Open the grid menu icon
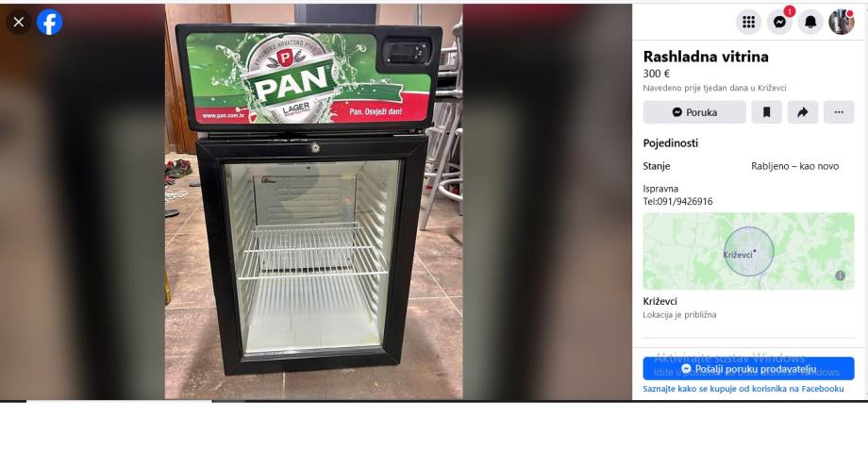Image resolution: width=868 pixels, height=469 pixels. pyautogui.click(x=748, y=22)
